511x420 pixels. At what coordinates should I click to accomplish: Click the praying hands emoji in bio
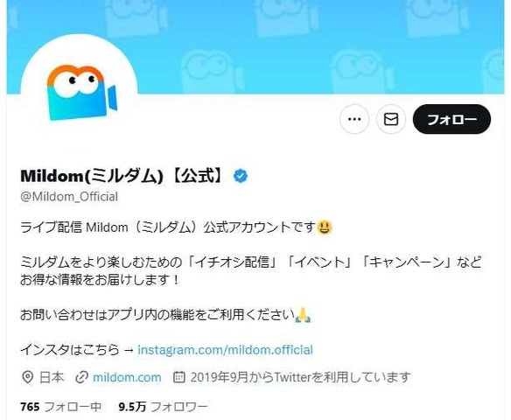pyautogui.click(x=303, y=315)
